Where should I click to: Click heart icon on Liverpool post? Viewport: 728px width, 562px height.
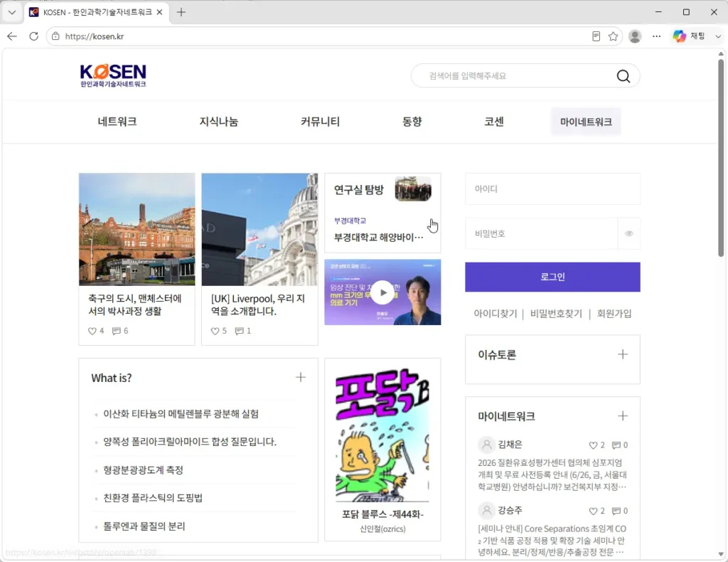point(215,332)
